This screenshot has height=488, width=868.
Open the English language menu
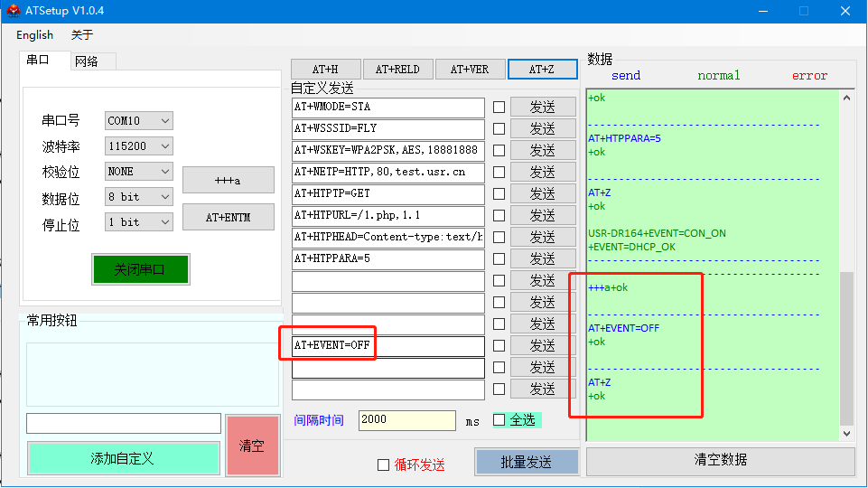pos(35,35)
